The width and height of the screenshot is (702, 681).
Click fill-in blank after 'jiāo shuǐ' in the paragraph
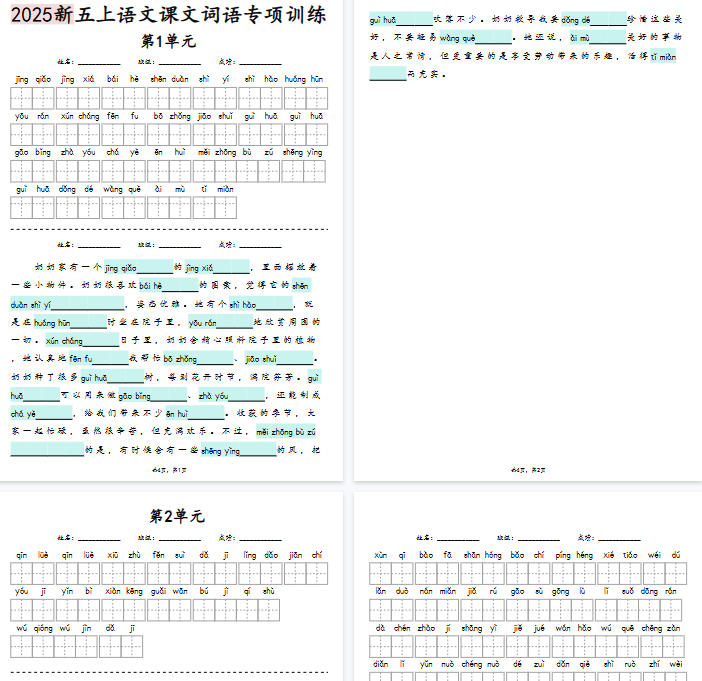(x=295, y=359)
